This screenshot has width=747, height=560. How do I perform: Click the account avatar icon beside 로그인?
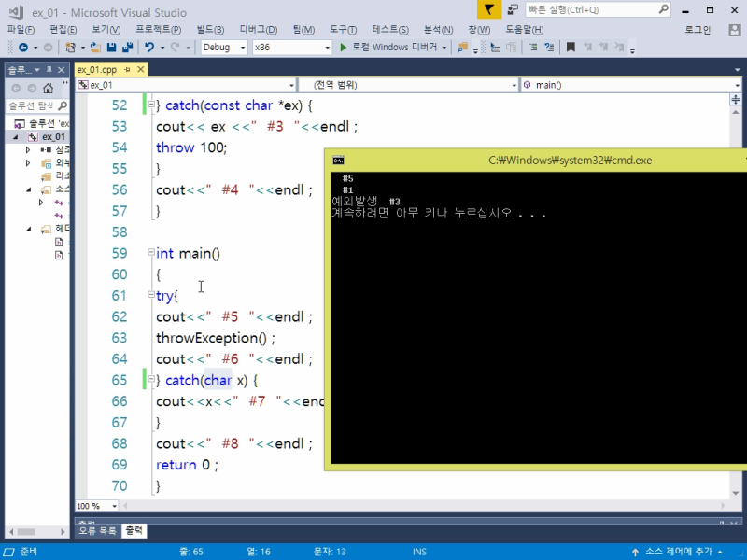735,30
